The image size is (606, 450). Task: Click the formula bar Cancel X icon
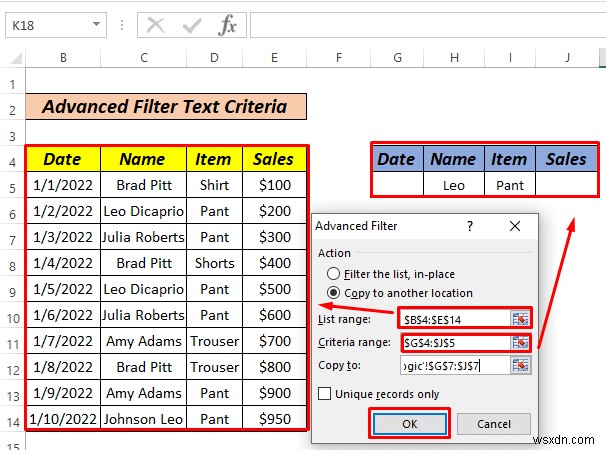pyautogui.click(x=155, y=26)
